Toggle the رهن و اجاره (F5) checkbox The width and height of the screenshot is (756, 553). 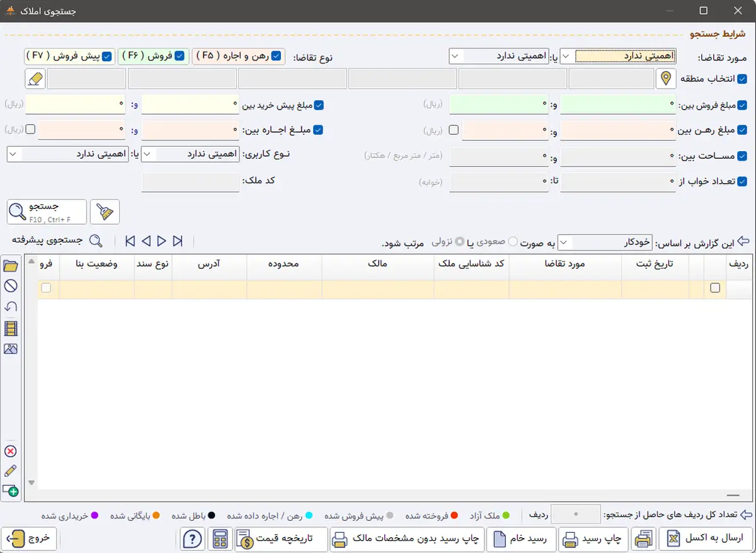point(276,56)
